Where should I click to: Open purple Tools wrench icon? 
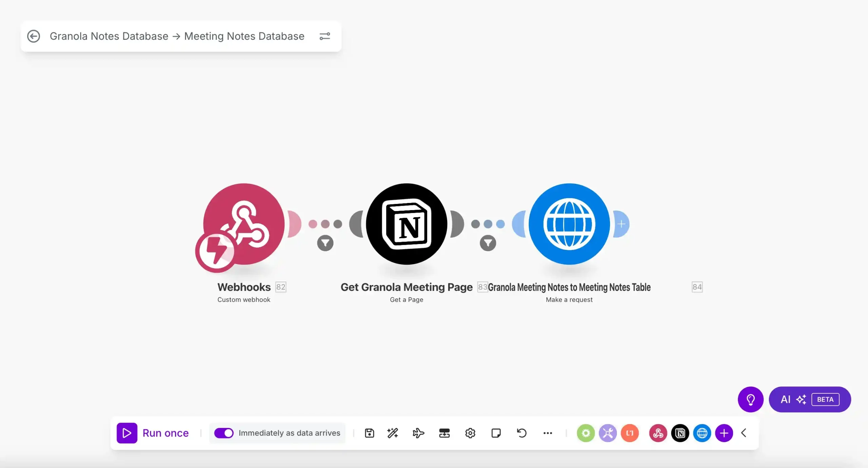tap(608, 433)
